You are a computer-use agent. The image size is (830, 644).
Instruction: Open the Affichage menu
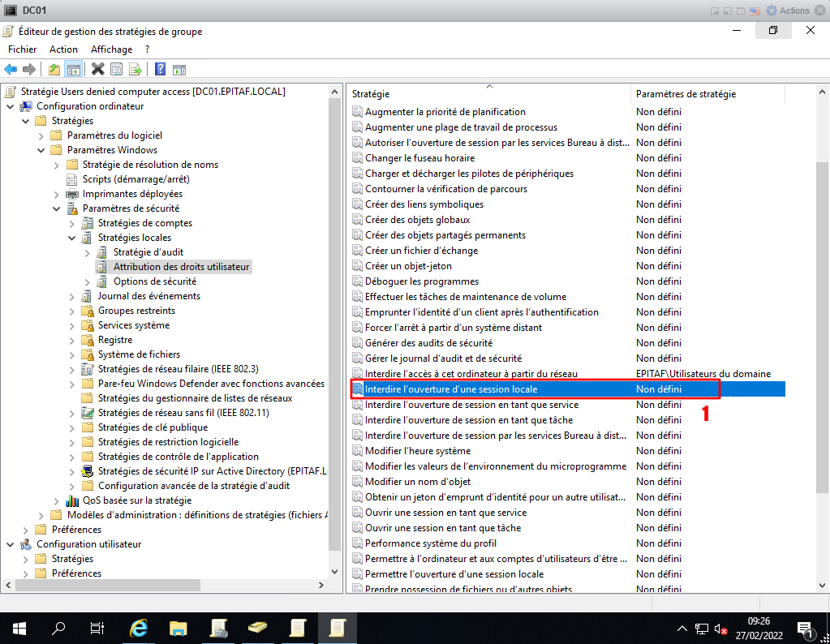[111, 49]
